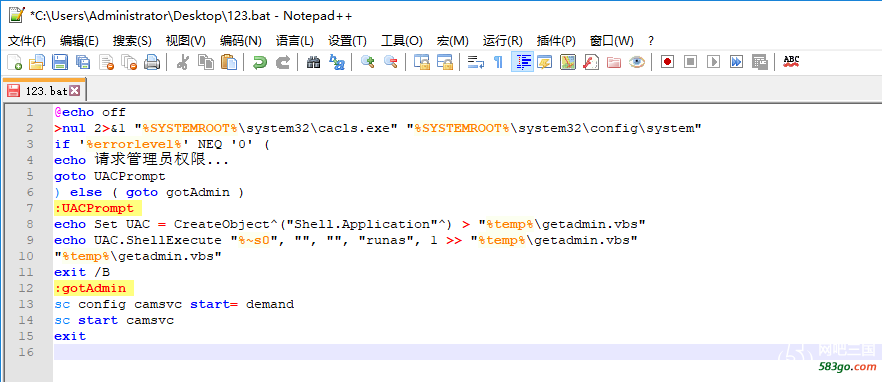Click the 'echo 请求管理员权限...' line
The image size is (882, 382).
click(x=142, y=161)
